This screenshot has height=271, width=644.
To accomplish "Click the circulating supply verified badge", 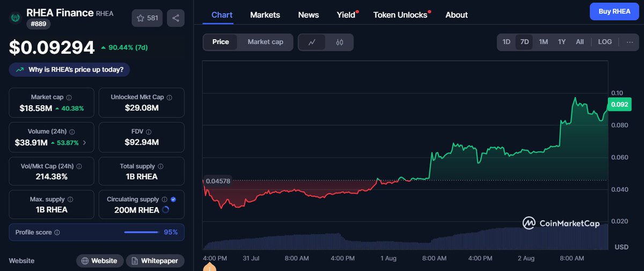I will coord(173,200).
